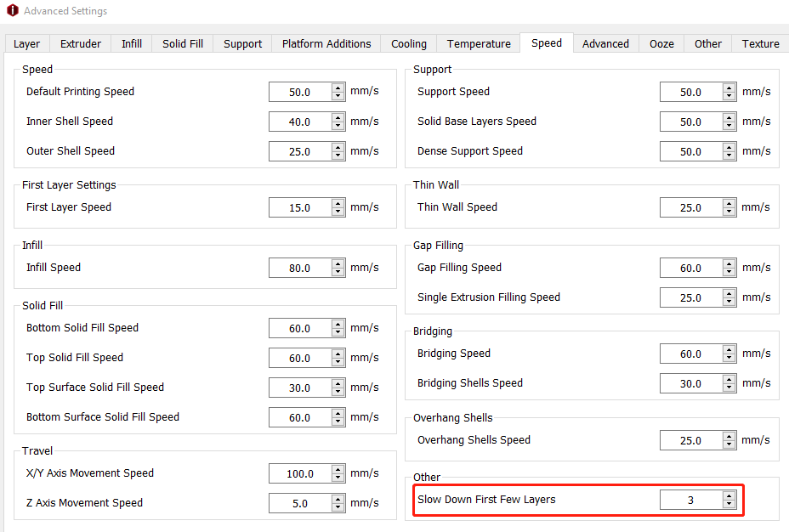Viewport: 789px width, 532px height.
Task: Decrease Z Axis Movement Speed stepper
Action: click(338, 507)
